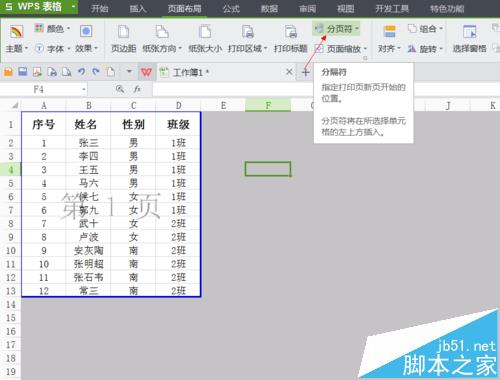Switch to the 数据 tab
This screenshot has width=500, height=380.
tap(269, 8)
